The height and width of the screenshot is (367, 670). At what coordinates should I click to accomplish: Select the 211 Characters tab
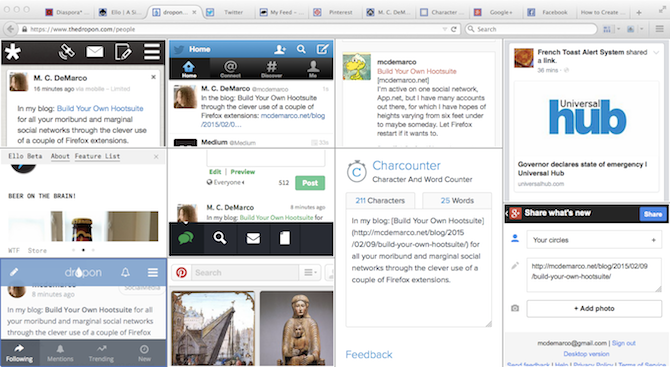tap(380, 200)
